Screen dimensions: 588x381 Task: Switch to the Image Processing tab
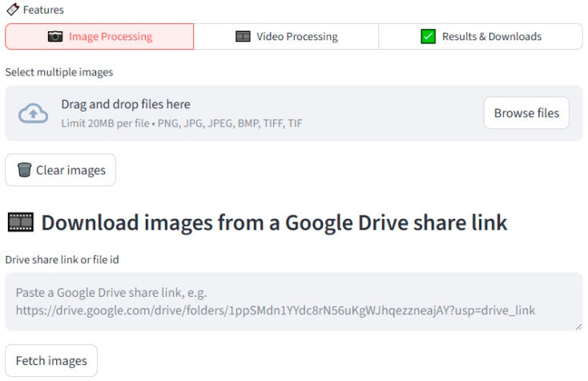pos(99,36)
